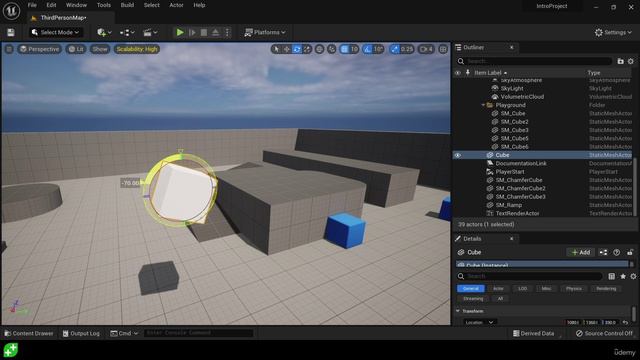Image resolution: width=640 pixels, height=360 pixels.
Task: Choose the Scale tool in viewport
Action: (x=307, y=49)
